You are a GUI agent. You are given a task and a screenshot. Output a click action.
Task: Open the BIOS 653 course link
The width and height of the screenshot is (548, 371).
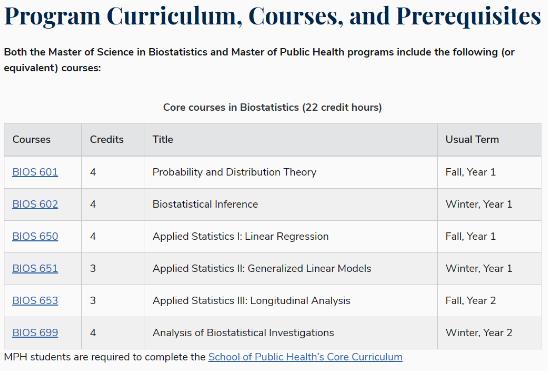(x=35, y=300)
